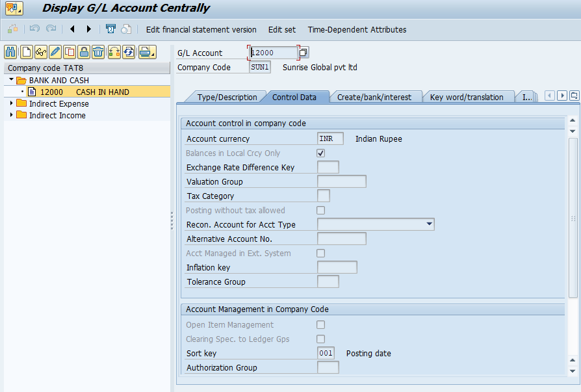Select the Control Data tab
This screenshot has width=581, height=392.
[x=294, y=97]
